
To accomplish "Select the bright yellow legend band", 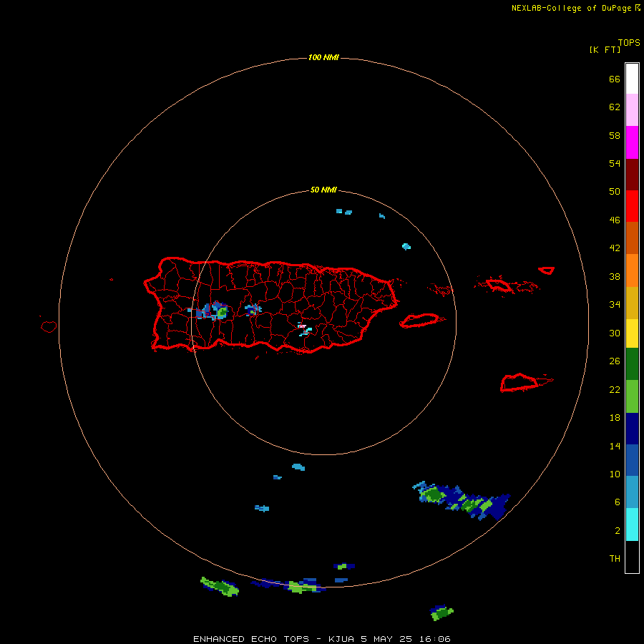I will click(632, 333).
